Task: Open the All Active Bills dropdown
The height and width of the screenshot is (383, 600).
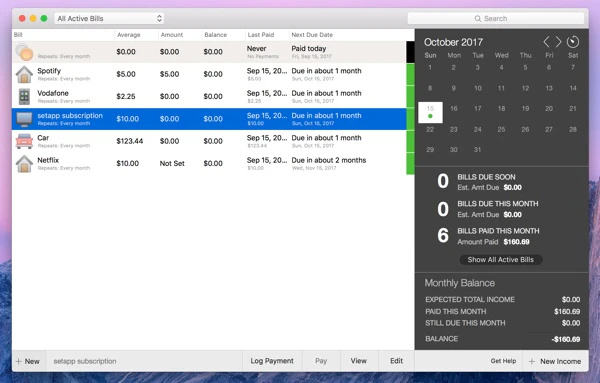Action: point(109,18)
